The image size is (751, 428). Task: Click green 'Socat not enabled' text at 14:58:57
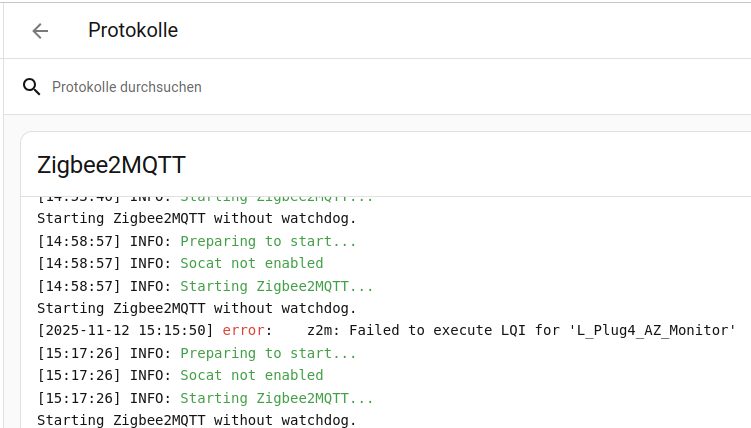[x=252, y=263]
